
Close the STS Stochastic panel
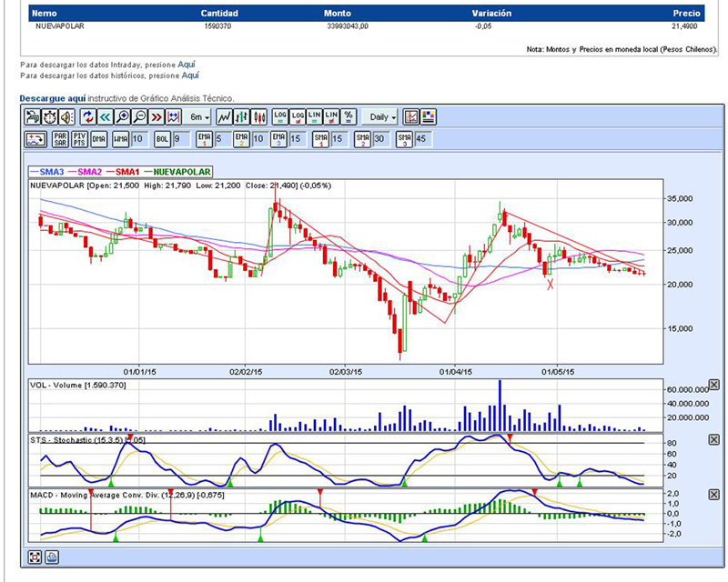pos(714,439)
